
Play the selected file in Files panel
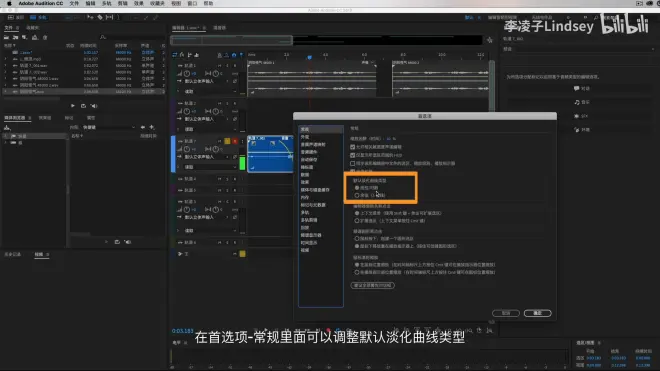point(72,106)
